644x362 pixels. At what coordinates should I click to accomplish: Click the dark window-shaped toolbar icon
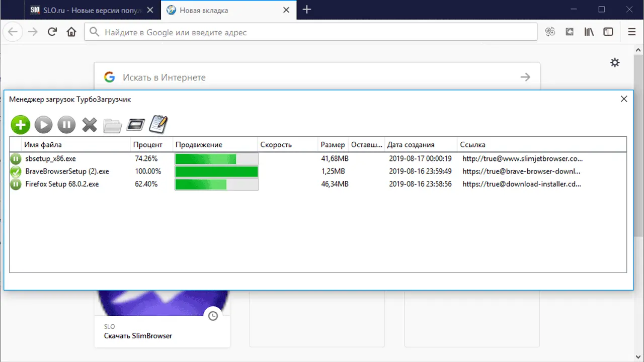[x=135, y=125]
